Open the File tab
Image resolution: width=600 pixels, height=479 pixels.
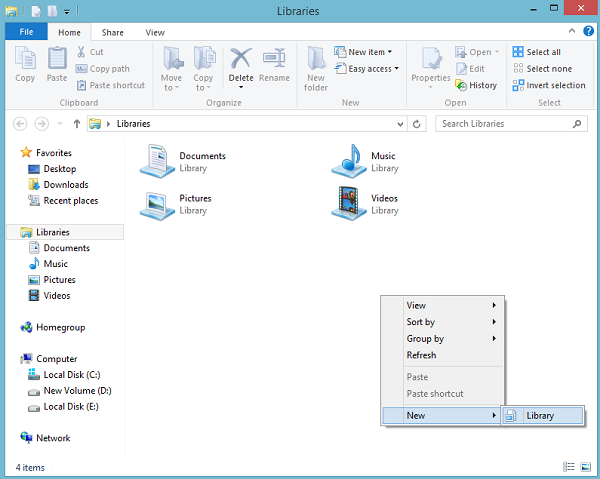click(26, 32)
